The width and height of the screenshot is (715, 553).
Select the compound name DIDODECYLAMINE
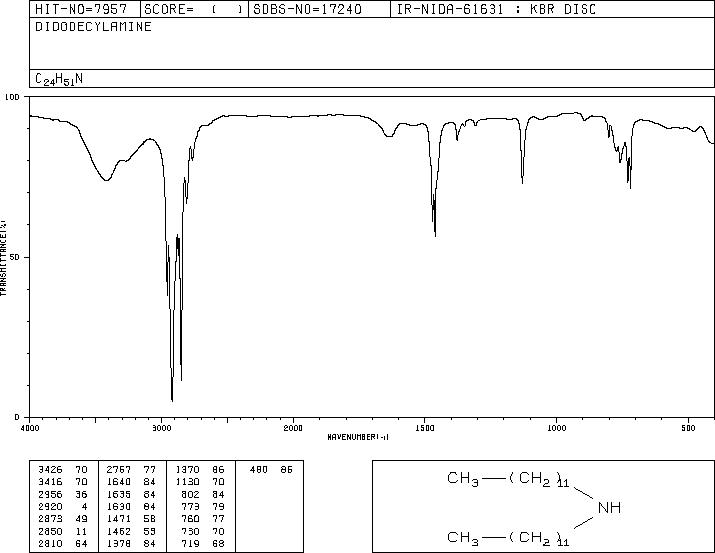pos(93,27)
